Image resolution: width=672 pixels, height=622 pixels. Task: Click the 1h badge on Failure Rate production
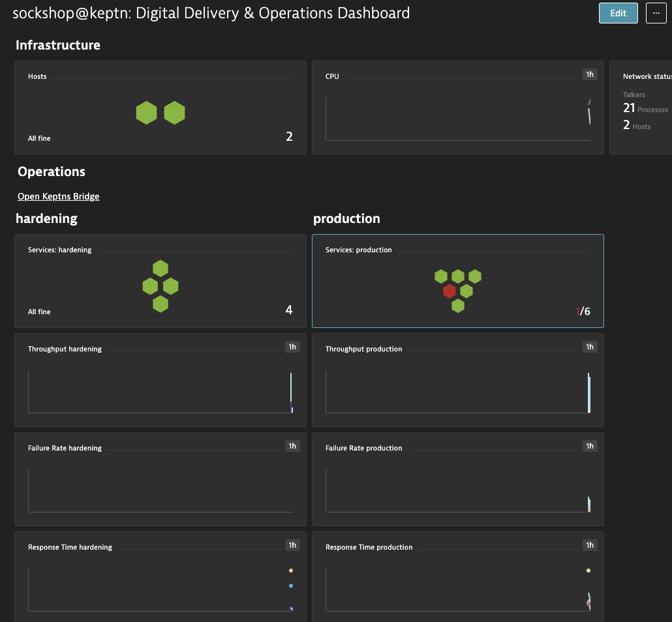coord(590,446)
